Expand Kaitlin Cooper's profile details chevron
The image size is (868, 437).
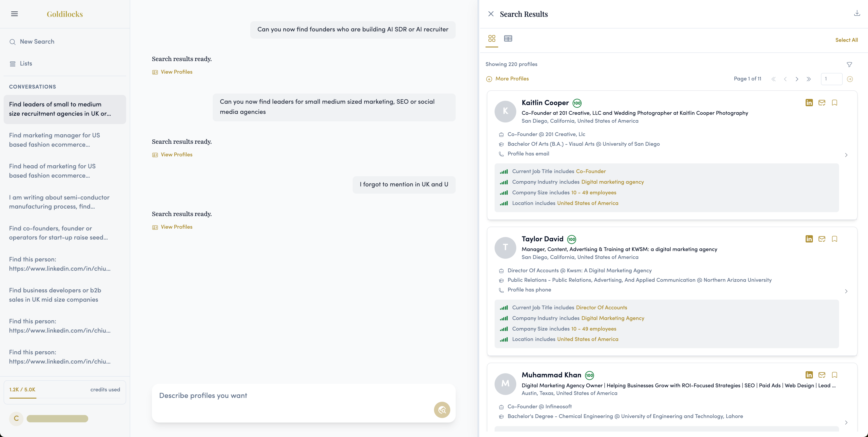coord(846,155)
